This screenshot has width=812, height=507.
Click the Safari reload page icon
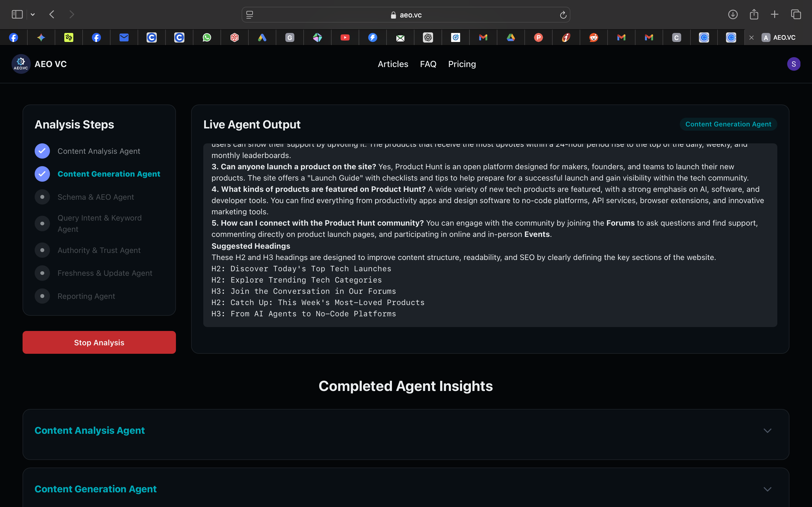563,15
